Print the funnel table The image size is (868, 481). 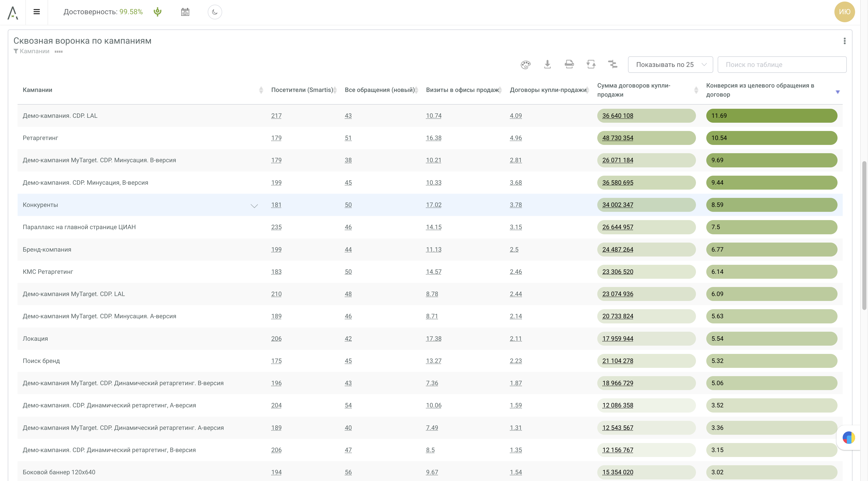(569, 64)
